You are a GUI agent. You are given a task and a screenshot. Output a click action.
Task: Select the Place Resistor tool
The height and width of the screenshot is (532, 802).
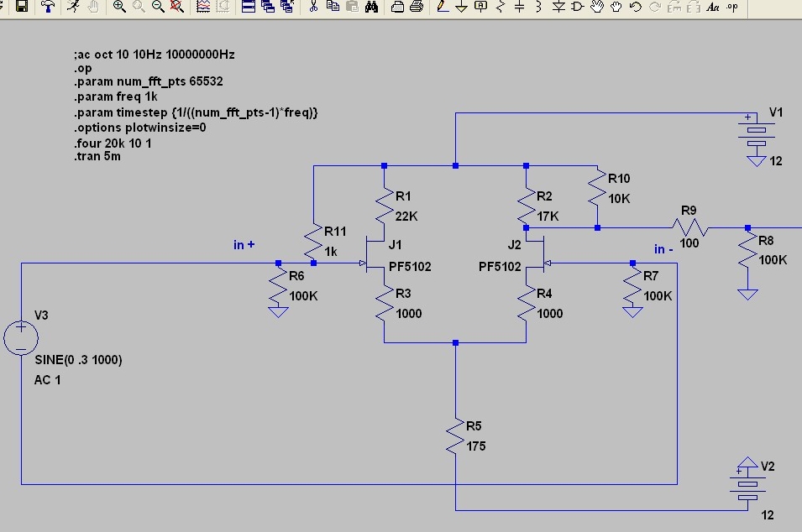(501, 6)
